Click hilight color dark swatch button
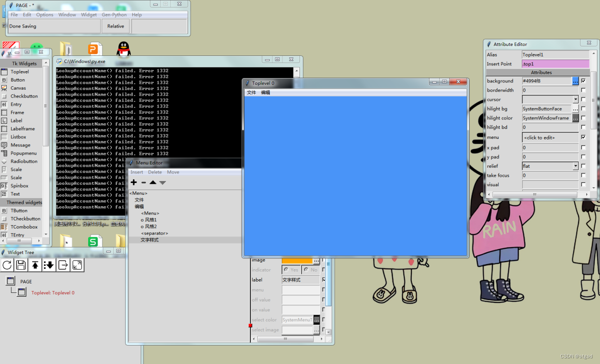Viewport: 600px width, 364px height. click(575, 118)
